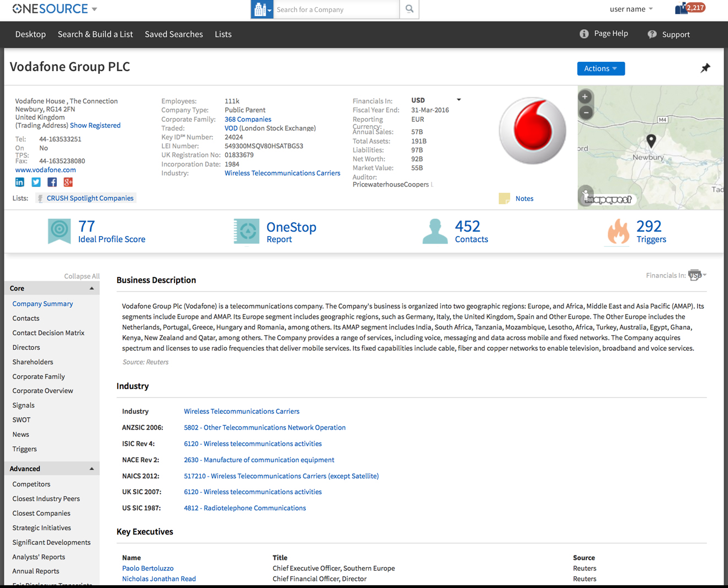Screen dimensions: 728x588
Task: Click the NAICS 517210 industry code link
Action: tap(281, 476)
